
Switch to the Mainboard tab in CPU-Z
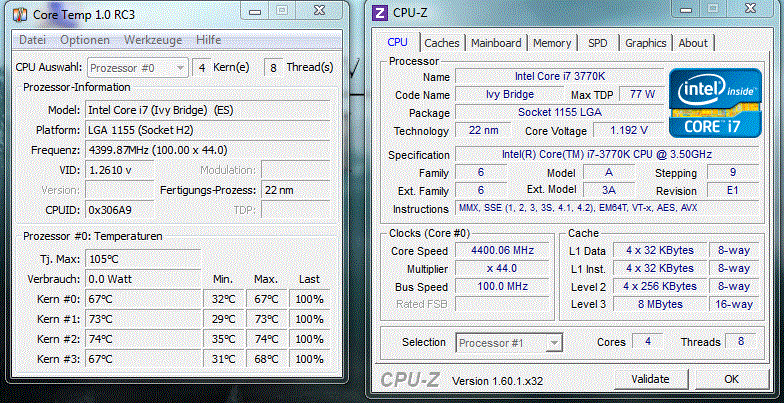click(496, 43)
